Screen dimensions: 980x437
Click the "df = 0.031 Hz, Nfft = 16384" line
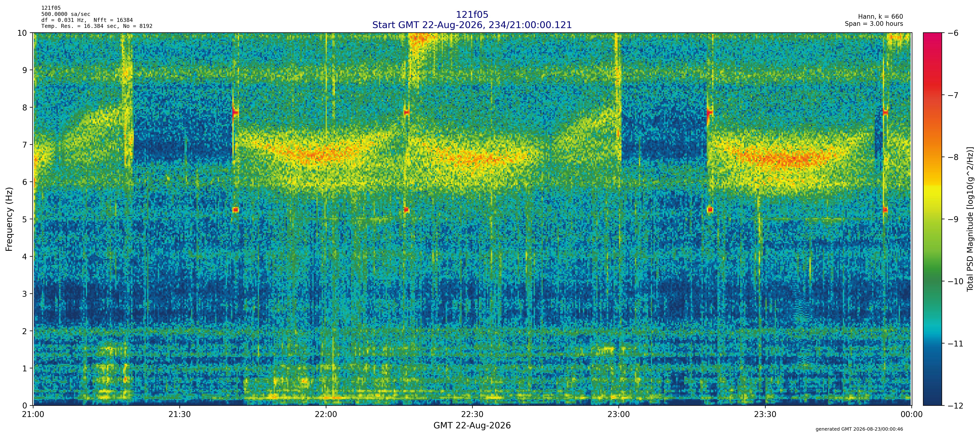tap(87, 20)
